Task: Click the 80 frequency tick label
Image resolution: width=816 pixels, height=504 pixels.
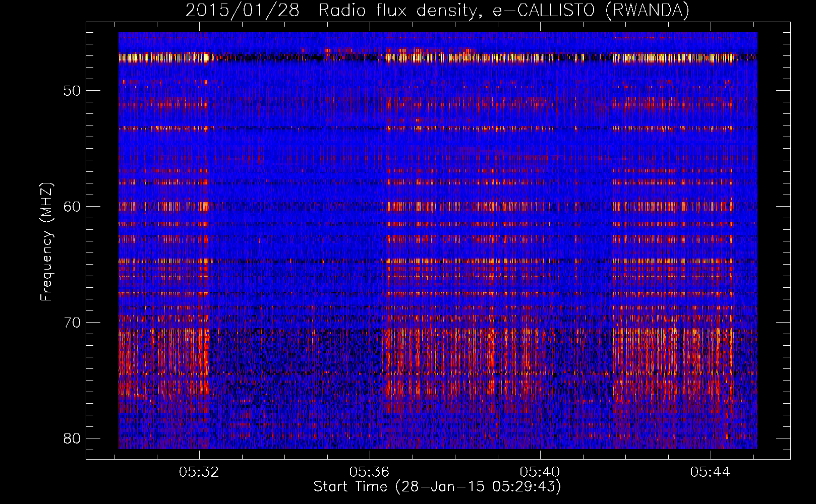Action: point(72,438)
